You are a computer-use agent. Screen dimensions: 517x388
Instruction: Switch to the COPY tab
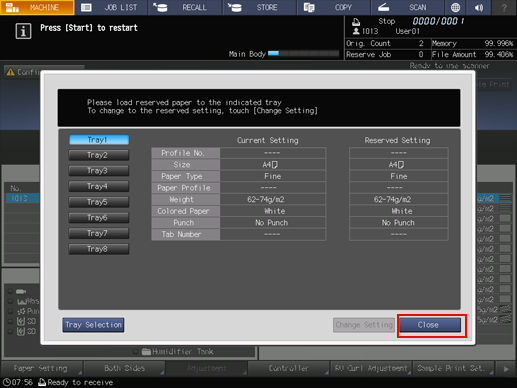pos(333,7)
